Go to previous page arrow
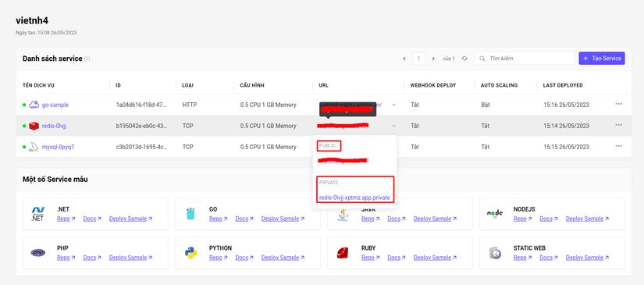644x285 pixels. tap(404, 59)
